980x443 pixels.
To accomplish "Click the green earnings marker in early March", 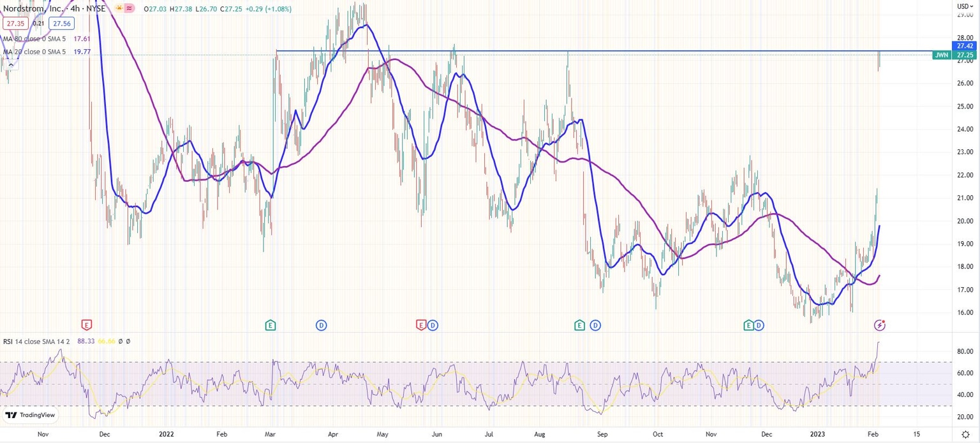I will (x=271, y=326).
